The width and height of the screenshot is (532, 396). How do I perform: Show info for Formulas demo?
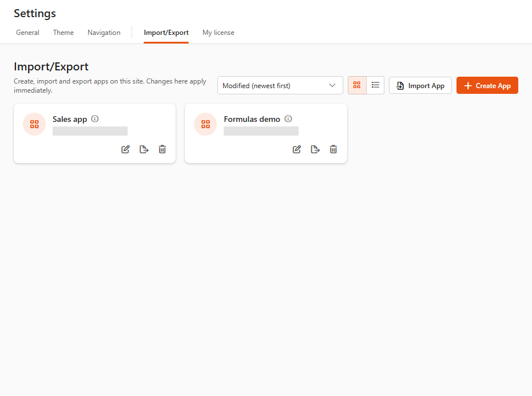[288, 119]
